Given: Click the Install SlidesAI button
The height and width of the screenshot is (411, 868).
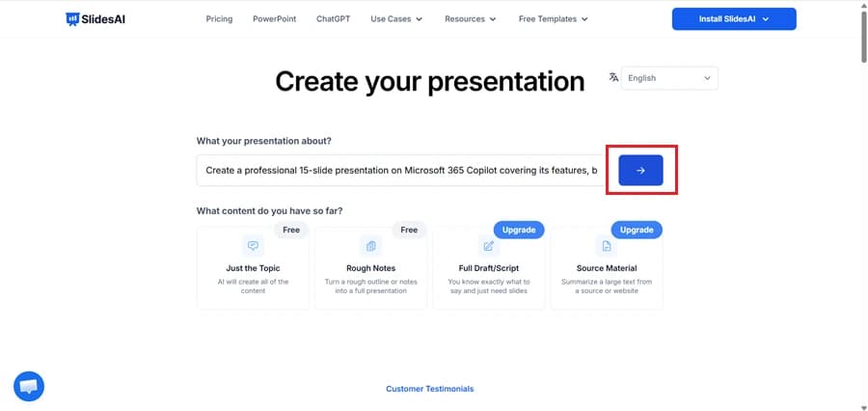Looking at the screenshot, I should tap(734, 19).
